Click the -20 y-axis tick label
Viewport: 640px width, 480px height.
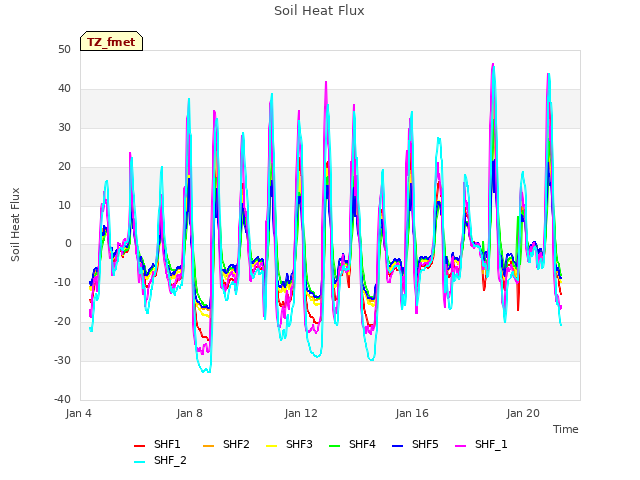coord(63,322)
